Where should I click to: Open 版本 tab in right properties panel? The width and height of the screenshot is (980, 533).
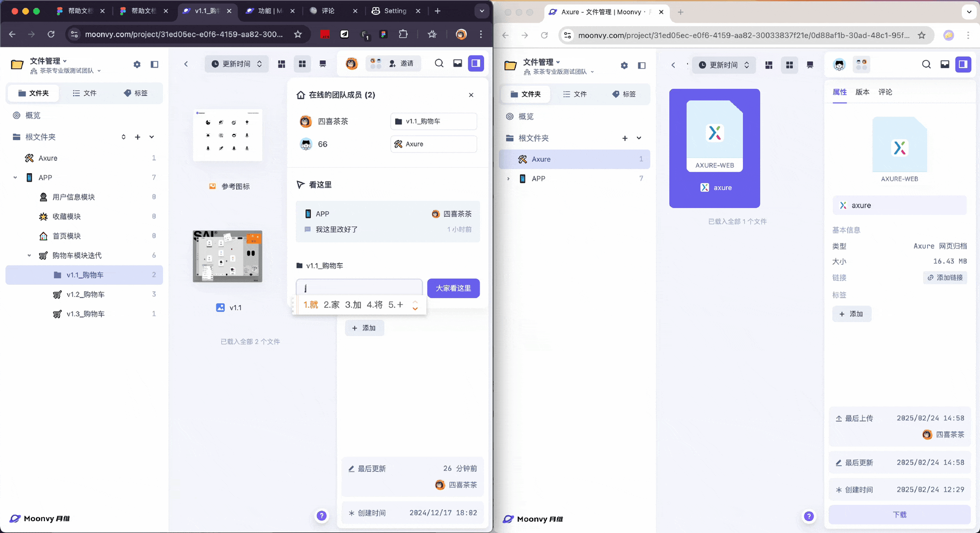click(x=862, y=92)
